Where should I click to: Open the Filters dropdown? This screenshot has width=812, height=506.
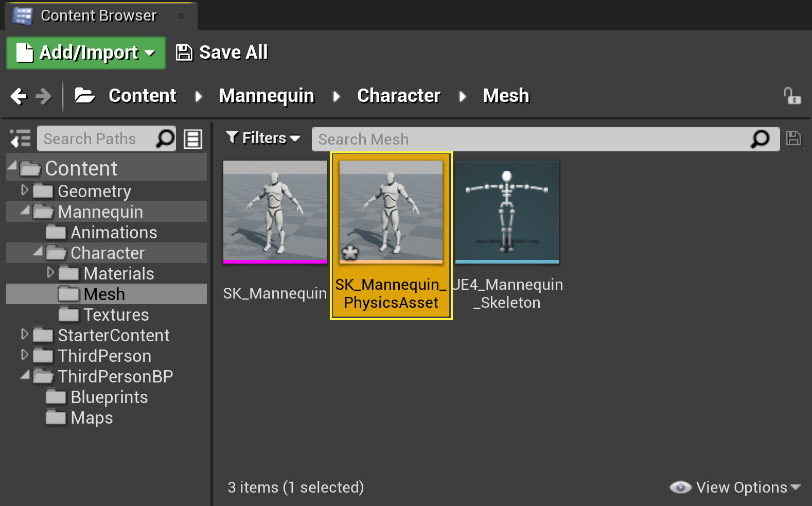263,138
